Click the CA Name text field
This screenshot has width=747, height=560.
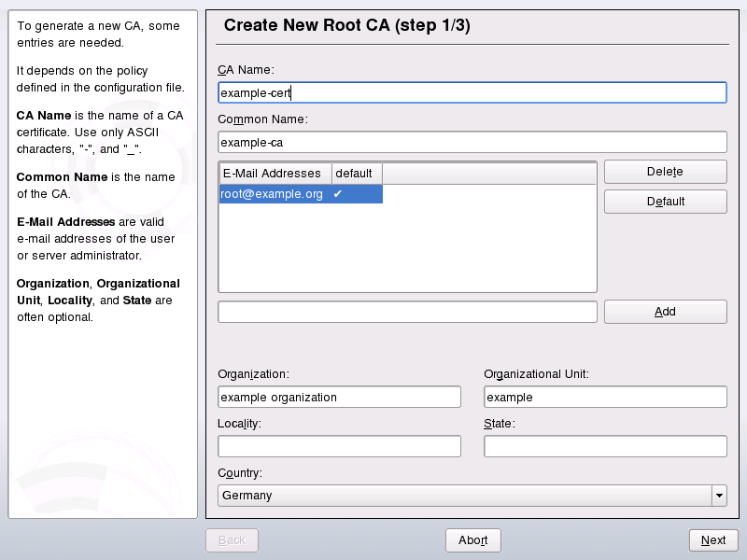[x=472, y=92]
